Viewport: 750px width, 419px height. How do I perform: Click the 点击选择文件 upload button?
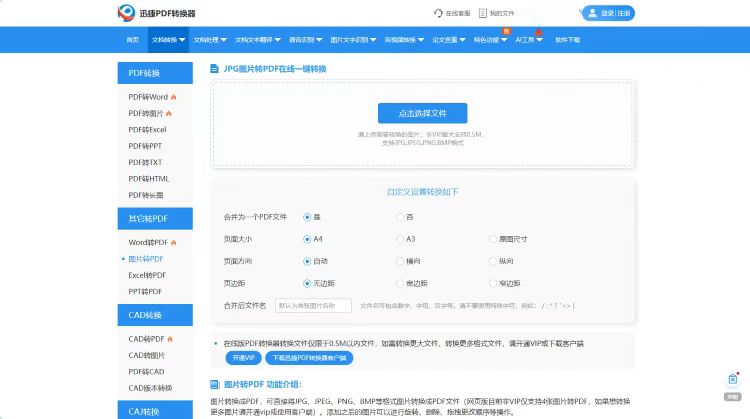click(422, 113)
